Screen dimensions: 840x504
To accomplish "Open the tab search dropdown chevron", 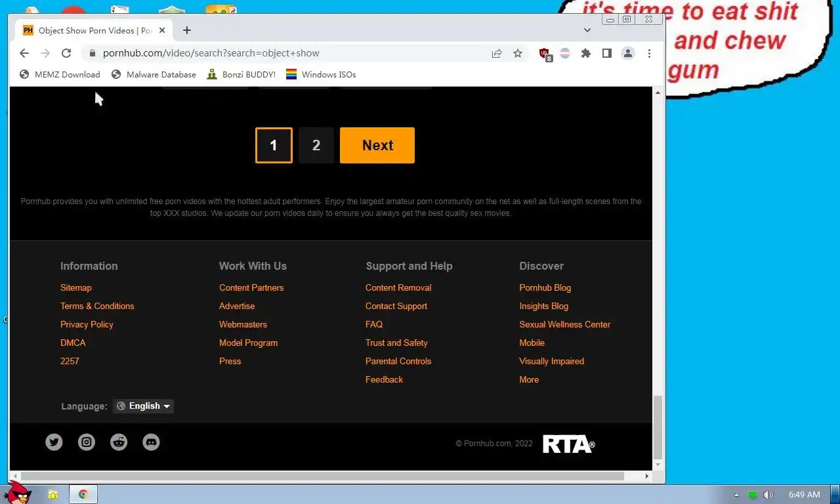I will click(x=587, y=30).
